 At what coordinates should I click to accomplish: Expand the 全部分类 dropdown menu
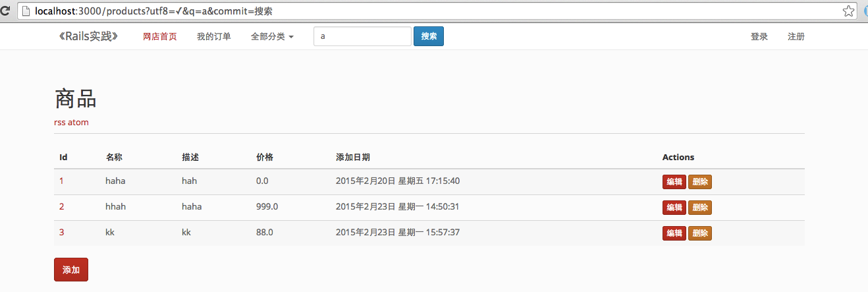pyautogui.click(x=272, y=37)
